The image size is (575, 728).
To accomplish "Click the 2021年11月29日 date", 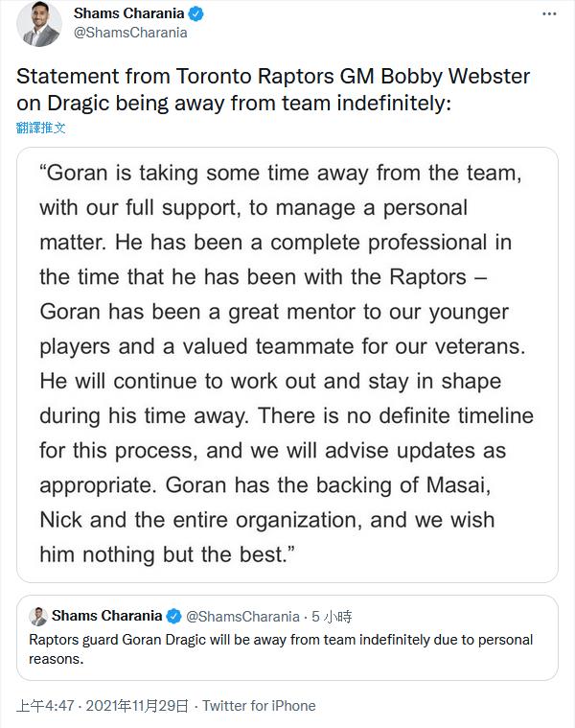I will pos(137,706).
